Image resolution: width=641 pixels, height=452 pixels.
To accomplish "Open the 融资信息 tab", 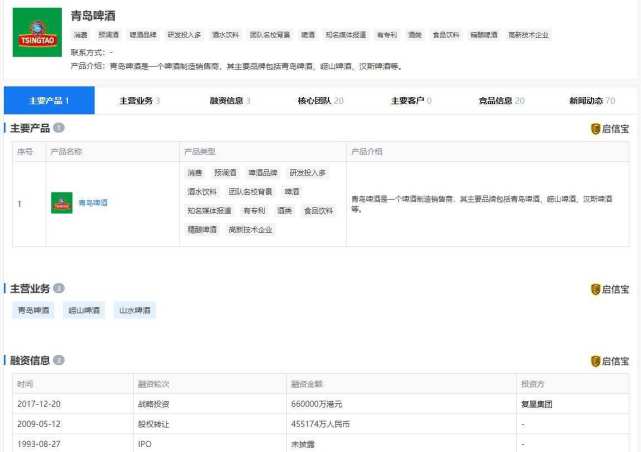I will tap(230, 100).
